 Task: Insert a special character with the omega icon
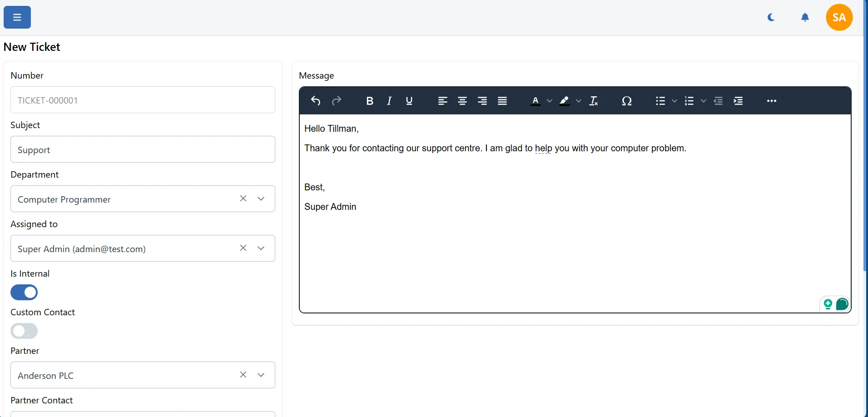click(627, 101)
